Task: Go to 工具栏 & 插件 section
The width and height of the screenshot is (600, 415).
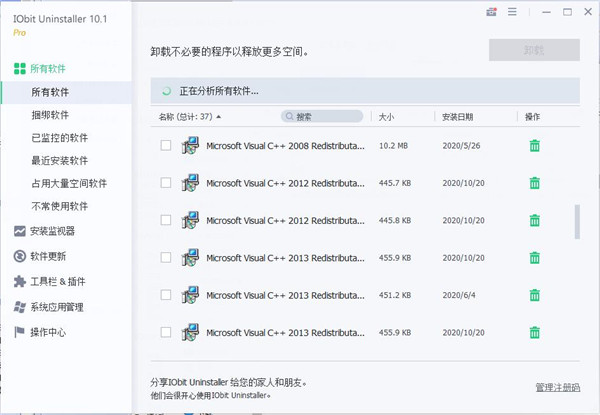Action: coord(58,282)
